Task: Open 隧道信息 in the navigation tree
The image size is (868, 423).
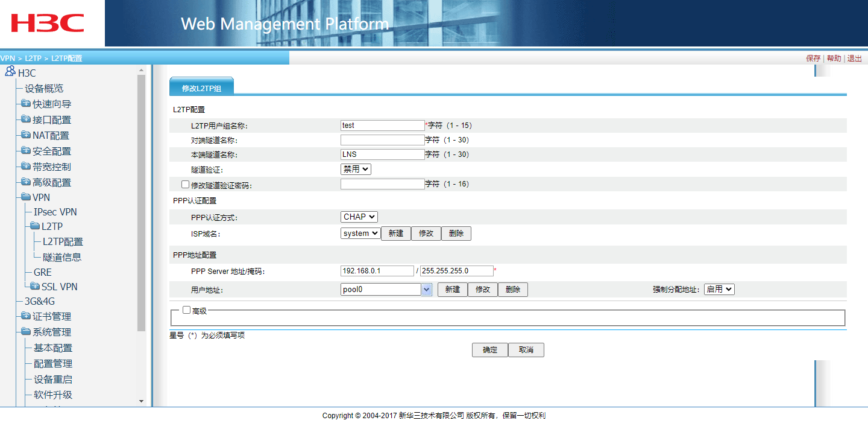Action: pyautogui.click(x=62, y=257)
